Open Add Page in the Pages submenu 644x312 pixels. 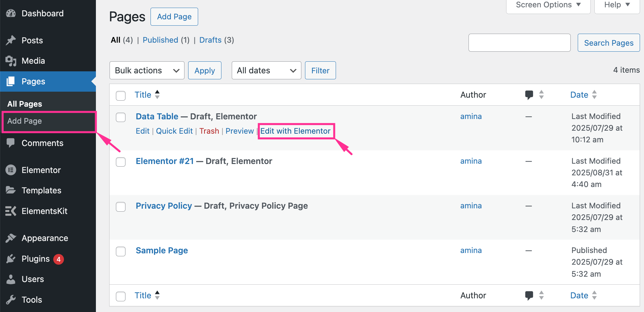25,121
